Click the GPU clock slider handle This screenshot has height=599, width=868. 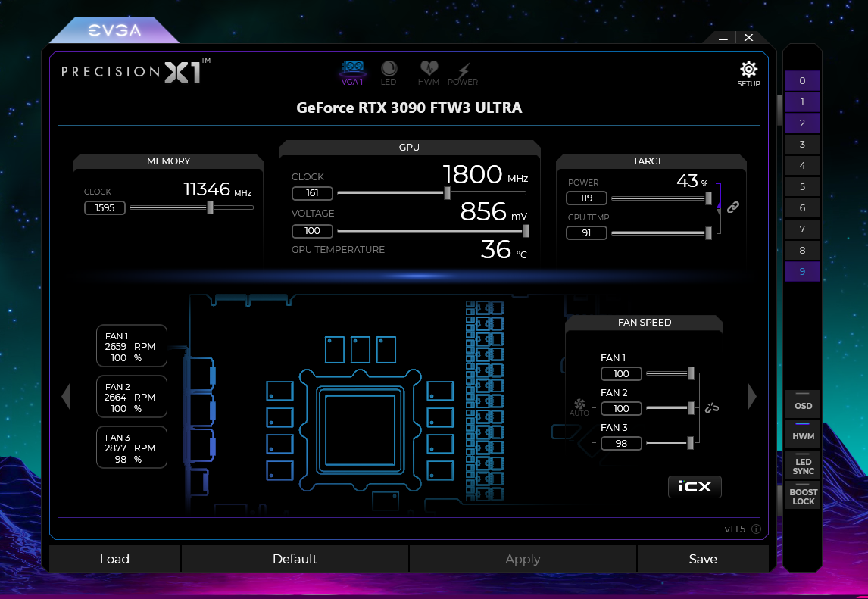point(447,193)
